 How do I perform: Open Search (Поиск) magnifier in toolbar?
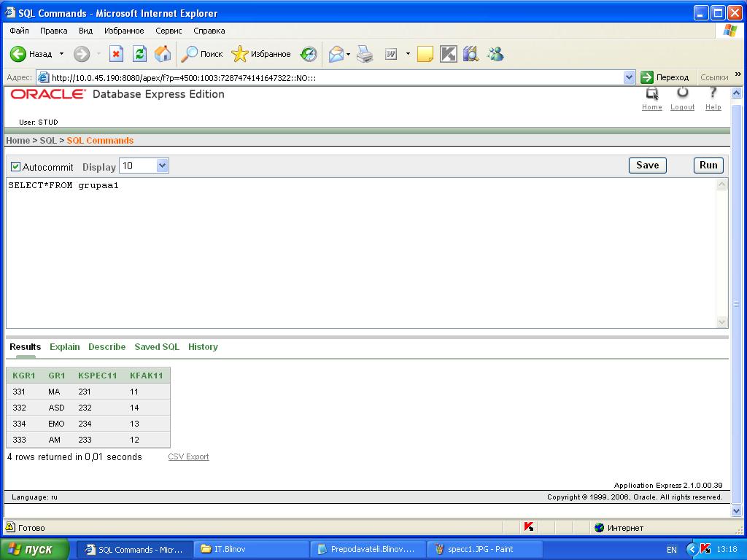click(189, 54)
